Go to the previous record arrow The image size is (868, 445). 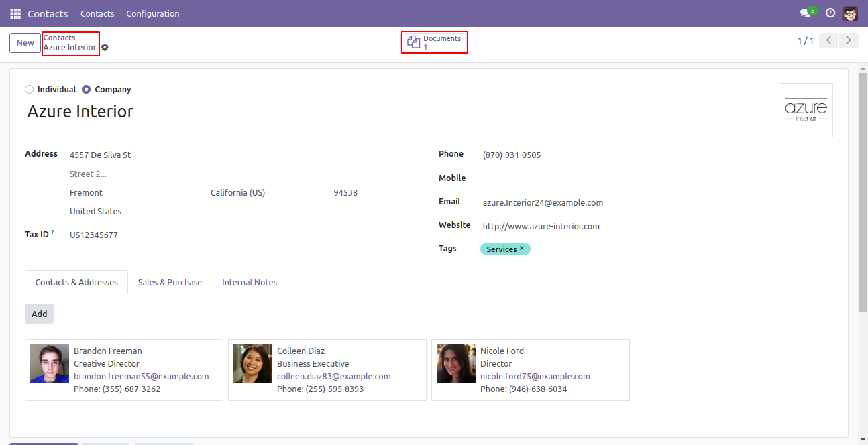click(829, 41)
